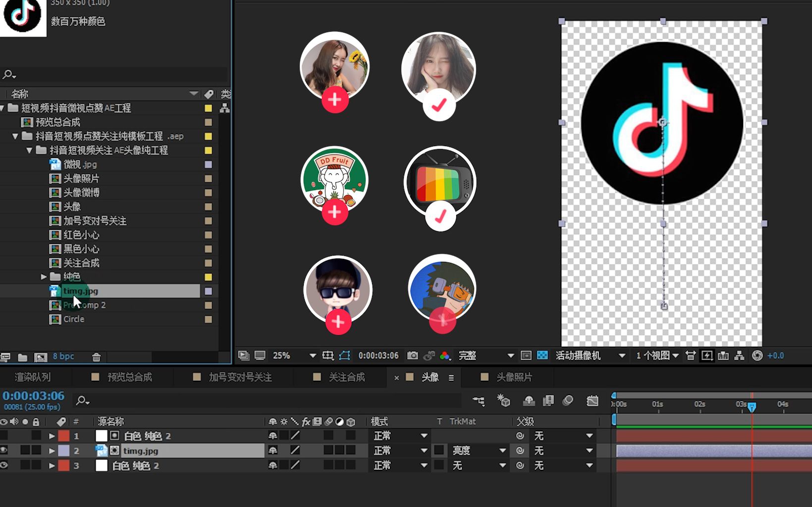The image size is (812, 507).
Task: Expand timg.jpg layer properties triangle
Action: (x=52, y=451)
